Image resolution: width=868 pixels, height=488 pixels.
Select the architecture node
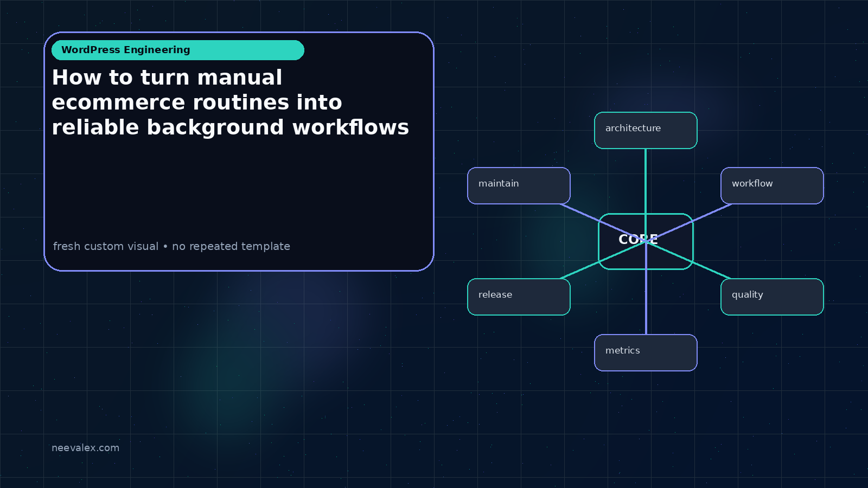click(646, 130)
